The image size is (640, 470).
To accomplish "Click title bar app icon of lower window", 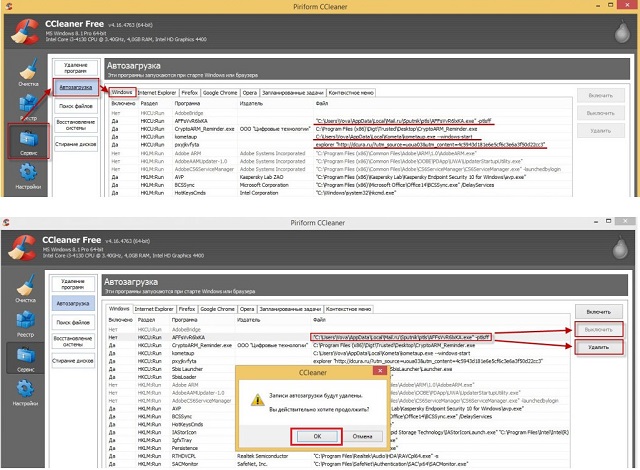I will click(x=6, y=222).
